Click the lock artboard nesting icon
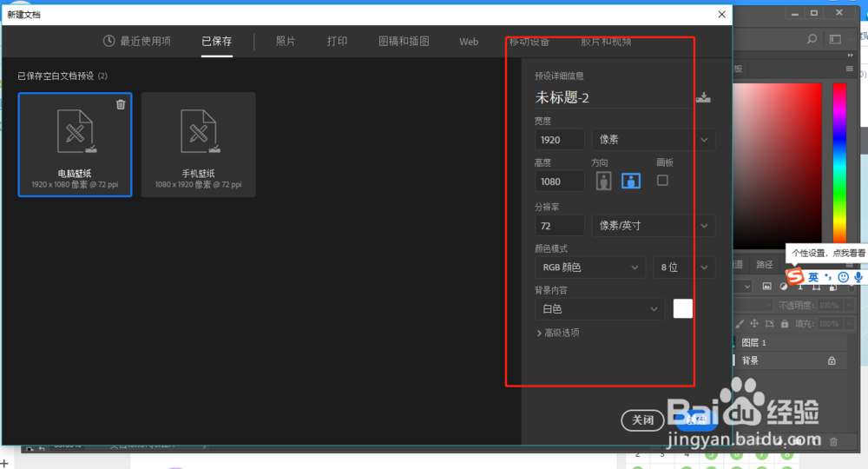868x469 pixels. 769,323
